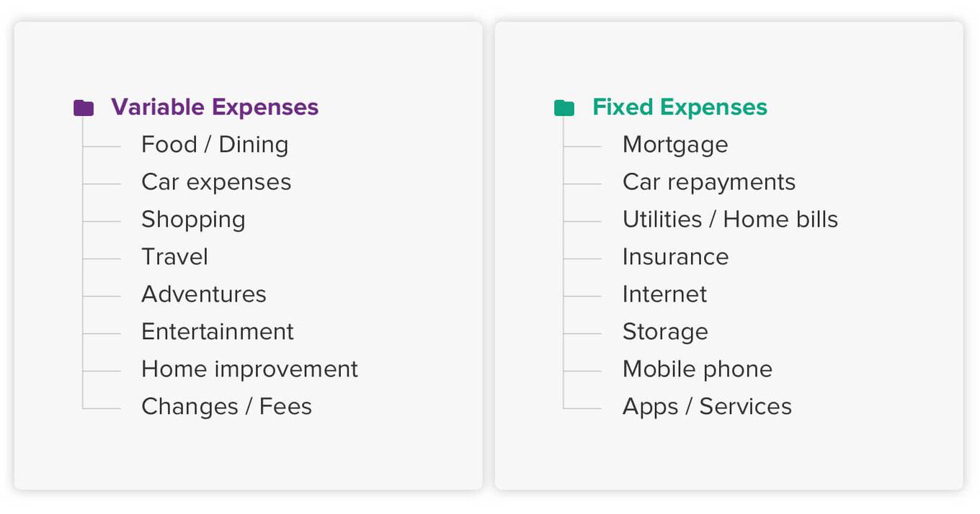Image resolution: width=980 pixels, height=514 pixels.
Task: Click the Utilities / Home bills item
Action: (730, 220)
